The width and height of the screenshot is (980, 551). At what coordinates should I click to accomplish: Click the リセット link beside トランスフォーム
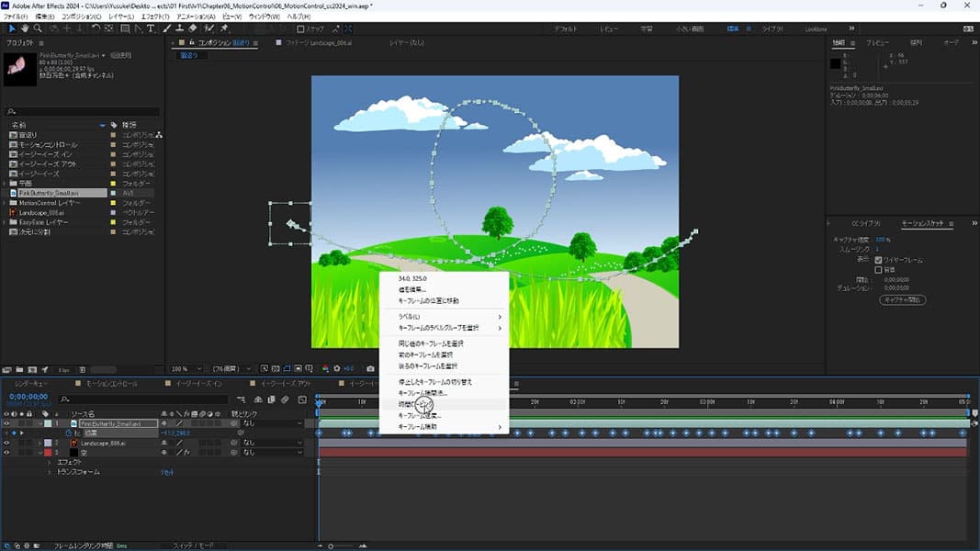tap(167, 472)
